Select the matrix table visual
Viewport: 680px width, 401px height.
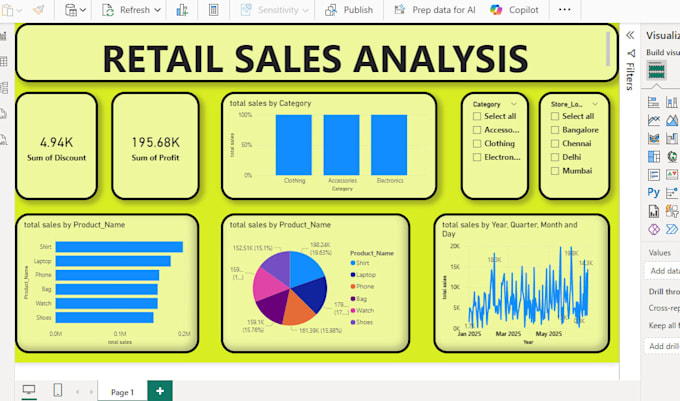[654, 156]
